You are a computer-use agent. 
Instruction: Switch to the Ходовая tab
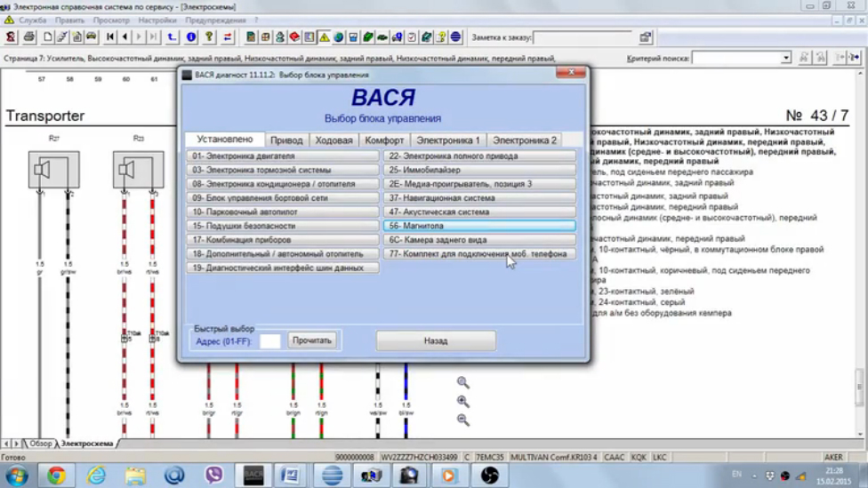(334, 140)
